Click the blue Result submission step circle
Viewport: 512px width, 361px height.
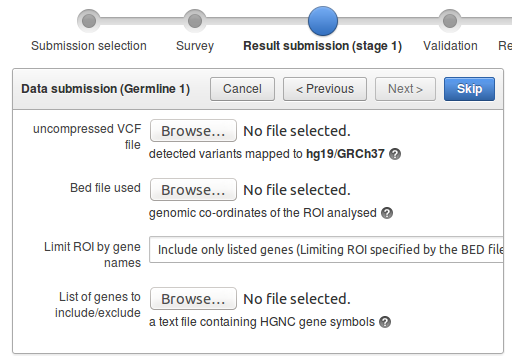tap(323, 21)
